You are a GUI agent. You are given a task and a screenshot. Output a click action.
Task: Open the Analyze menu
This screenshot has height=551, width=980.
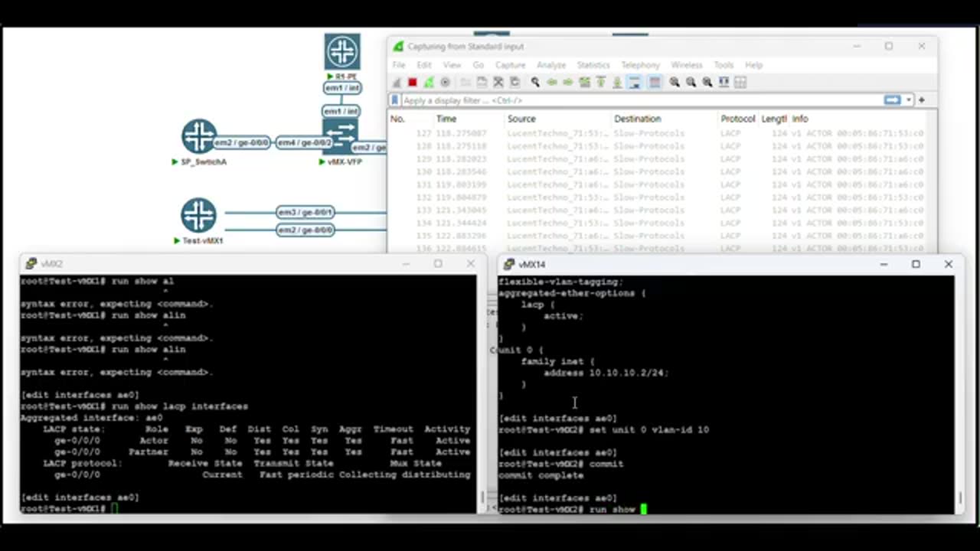point(551,65)
